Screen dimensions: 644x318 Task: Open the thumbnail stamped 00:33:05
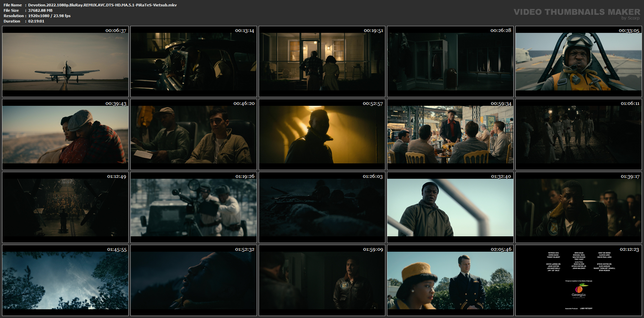578,62
